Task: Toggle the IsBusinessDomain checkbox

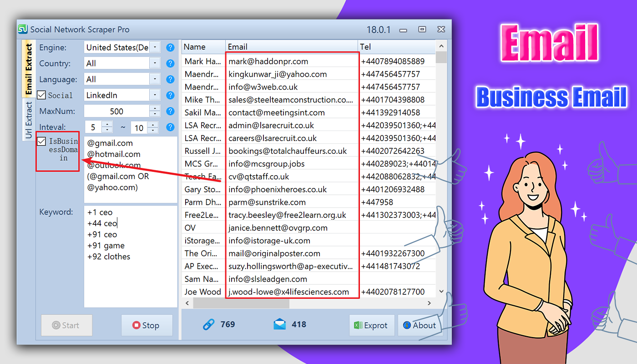Action: click(x=41, y=142)
